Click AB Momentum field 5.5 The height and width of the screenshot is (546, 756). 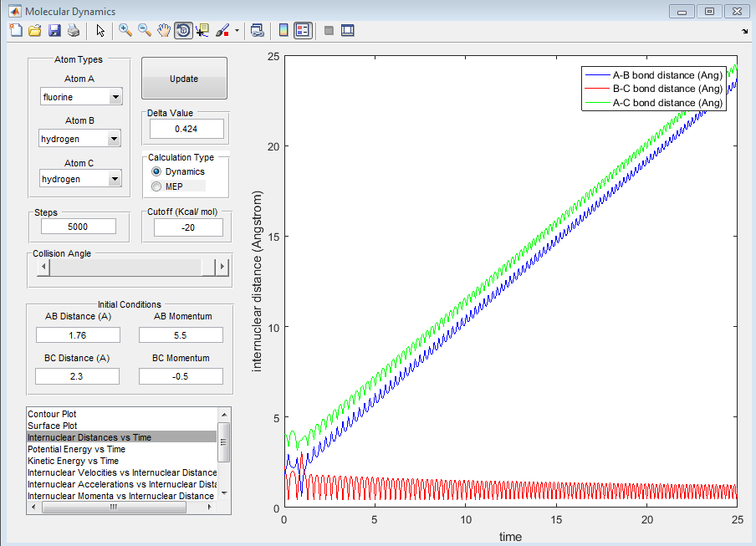(x=181, y=335)
